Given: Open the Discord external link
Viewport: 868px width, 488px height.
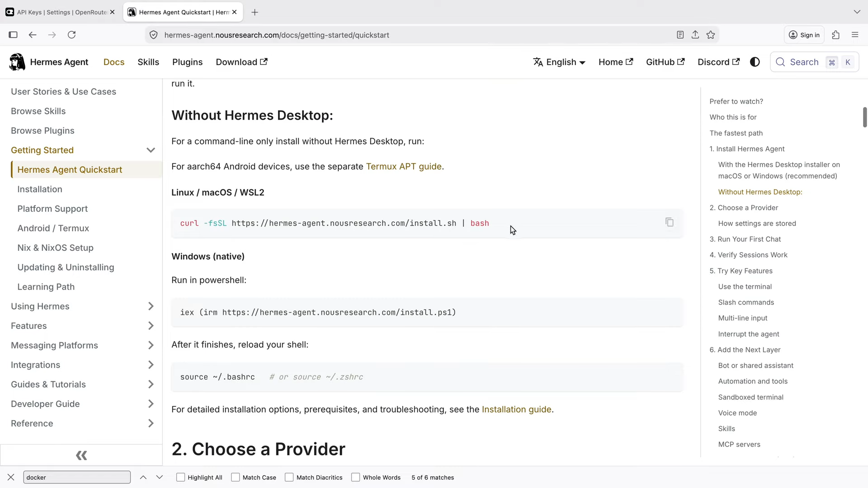Looking at the screenshot, I should [x=718, y=62].
